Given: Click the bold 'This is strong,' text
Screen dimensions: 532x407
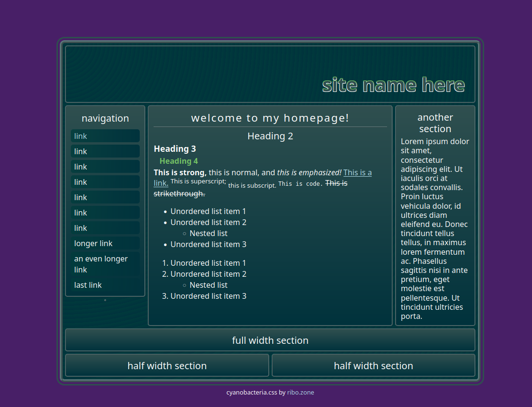Looking at the screenshot, I should pos(180,172).
